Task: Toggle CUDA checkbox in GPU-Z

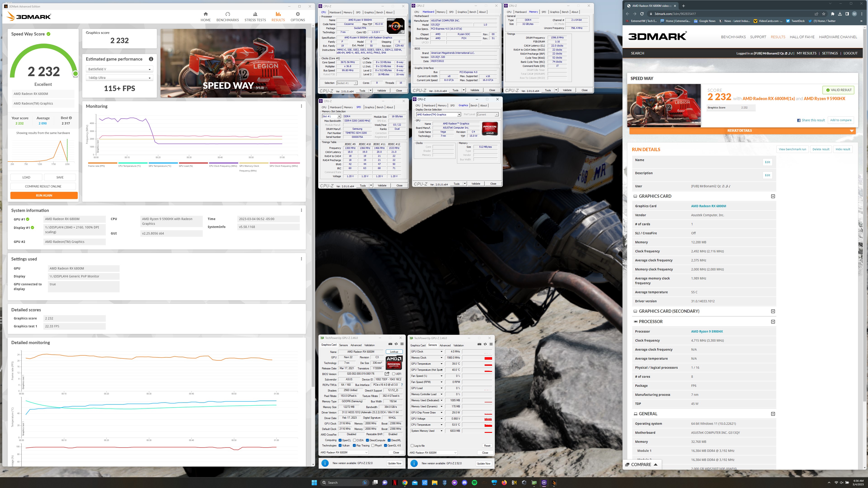Action: [354, 440]
